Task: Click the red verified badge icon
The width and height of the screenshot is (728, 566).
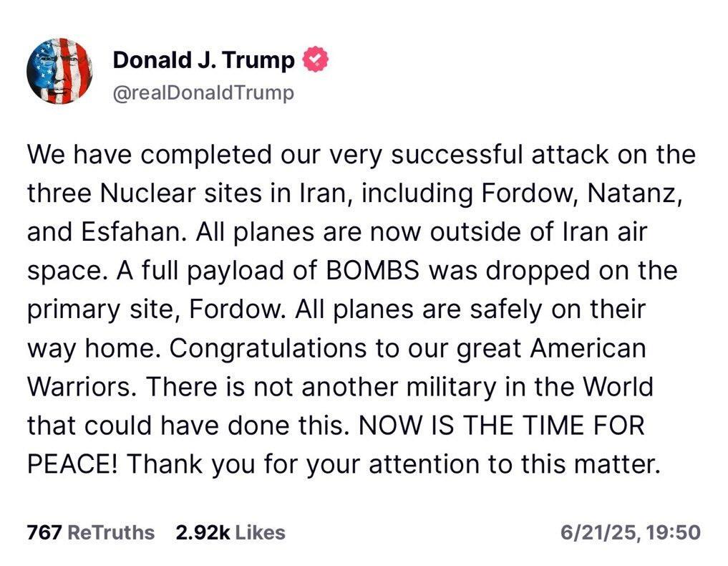Action: pos(316,61)
